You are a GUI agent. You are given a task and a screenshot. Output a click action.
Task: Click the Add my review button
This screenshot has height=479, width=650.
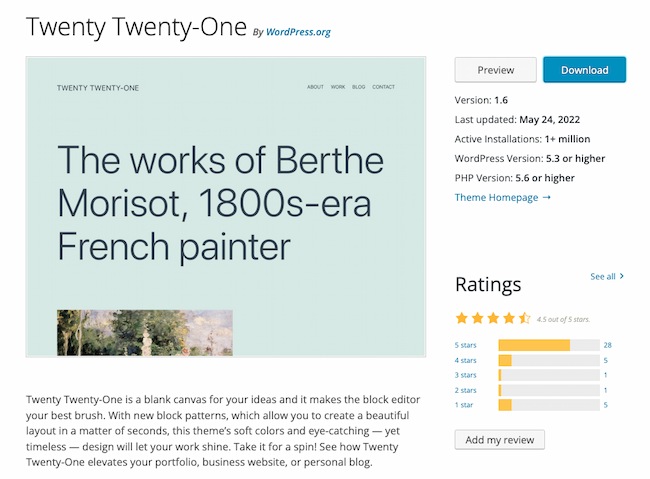point(500,440)
